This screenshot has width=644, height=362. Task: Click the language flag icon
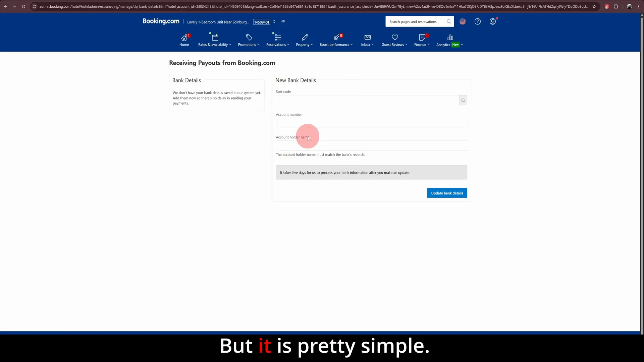point(463,21)
